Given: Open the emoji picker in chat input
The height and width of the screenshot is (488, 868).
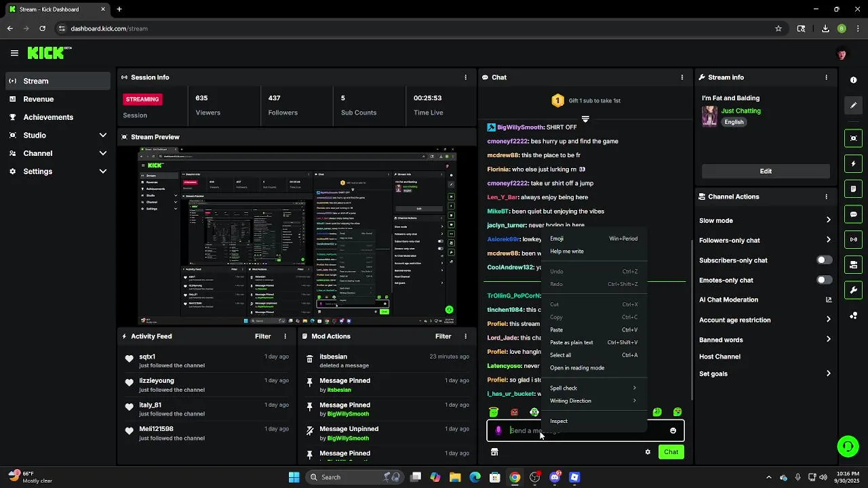Looking at the screenshot, I should (673, 430).
